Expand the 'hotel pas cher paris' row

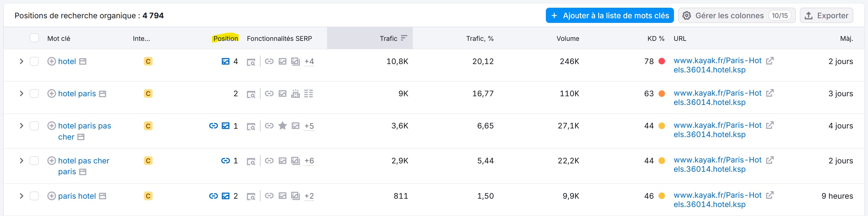click(21, 161)
